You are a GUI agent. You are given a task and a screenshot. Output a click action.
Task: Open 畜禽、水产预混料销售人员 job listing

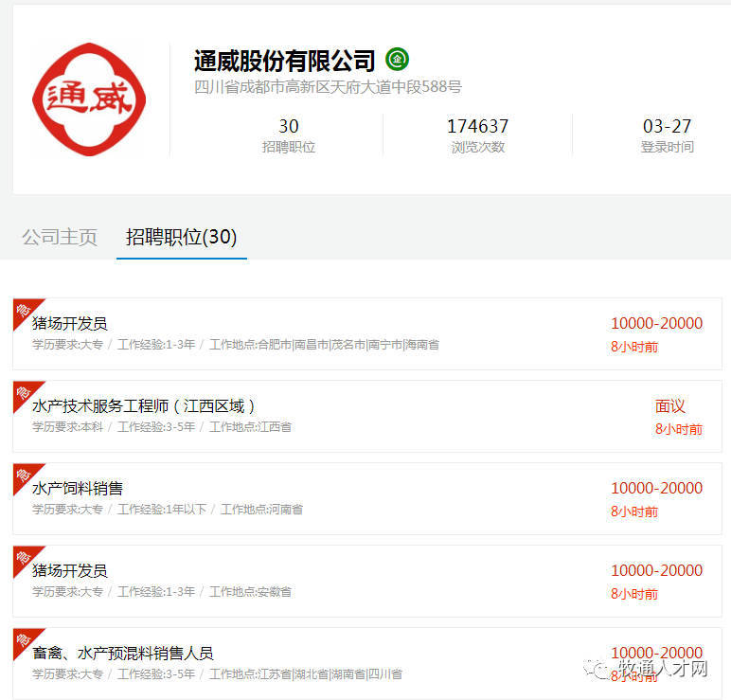pyautogui.click(x=122, y=653)
